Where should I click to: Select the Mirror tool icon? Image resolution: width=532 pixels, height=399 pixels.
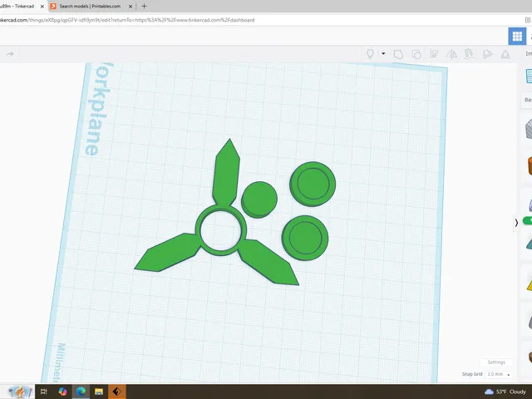[451, 54]
